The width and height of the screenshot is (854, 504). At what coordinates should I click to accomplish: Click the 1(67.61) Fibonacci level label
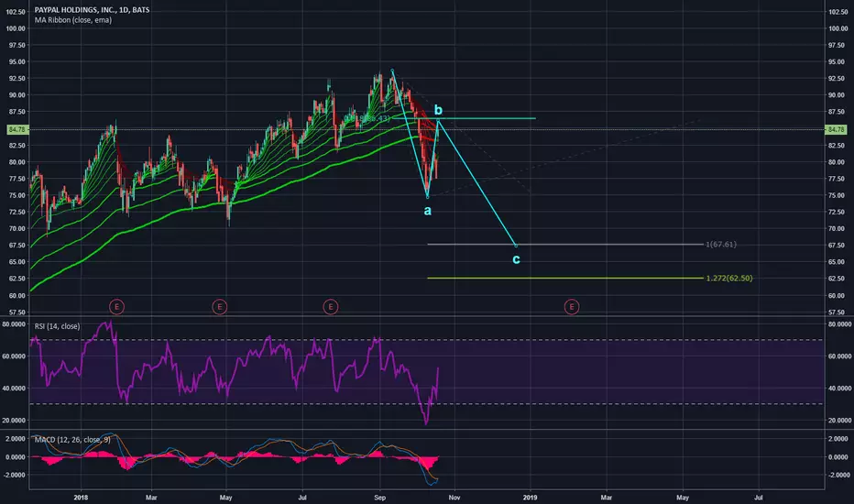[x=721, y=244]
